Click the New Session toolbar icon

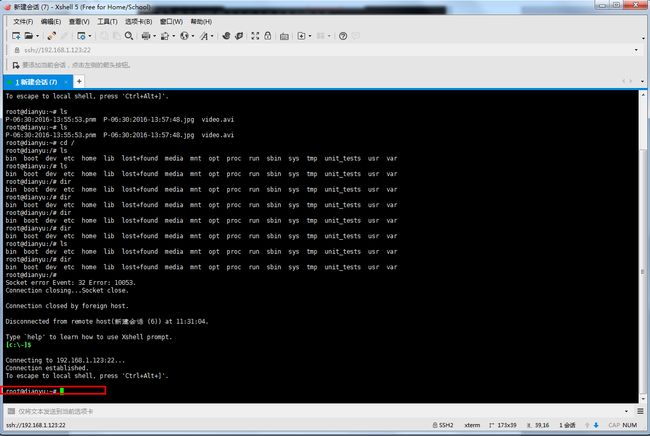16,36
